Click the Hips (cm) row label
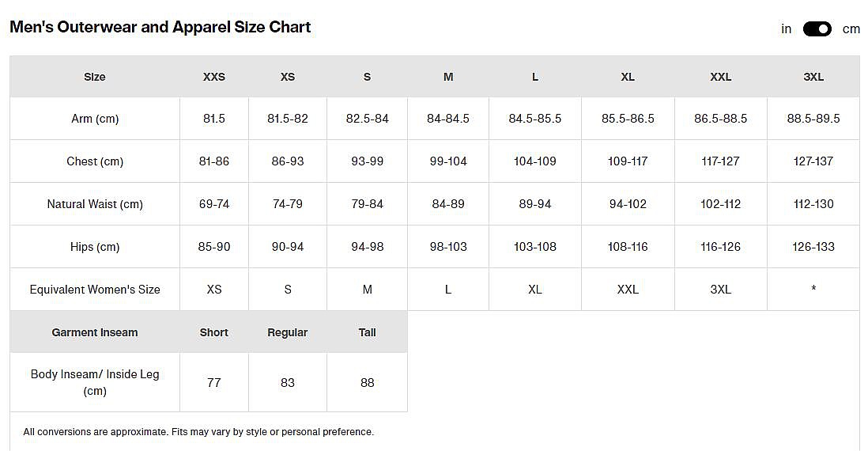This screenshot has height=451, width=868. click(x=95, y=247)
